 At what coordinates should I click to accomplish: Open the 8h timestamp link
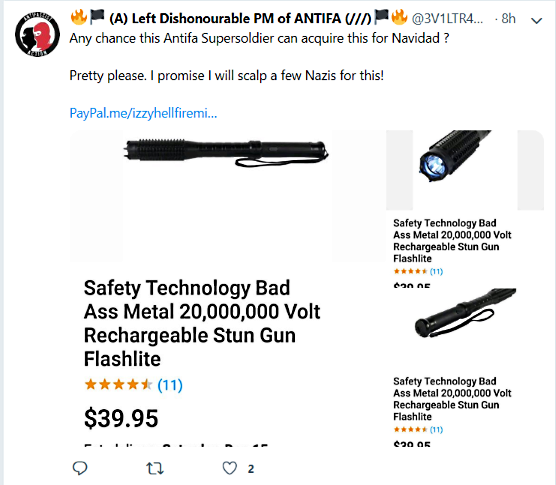click(508, 18)
